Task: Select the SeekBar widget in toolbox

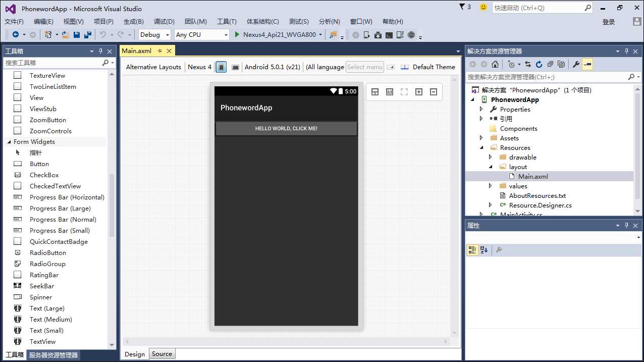Action: tap(42, 286)
